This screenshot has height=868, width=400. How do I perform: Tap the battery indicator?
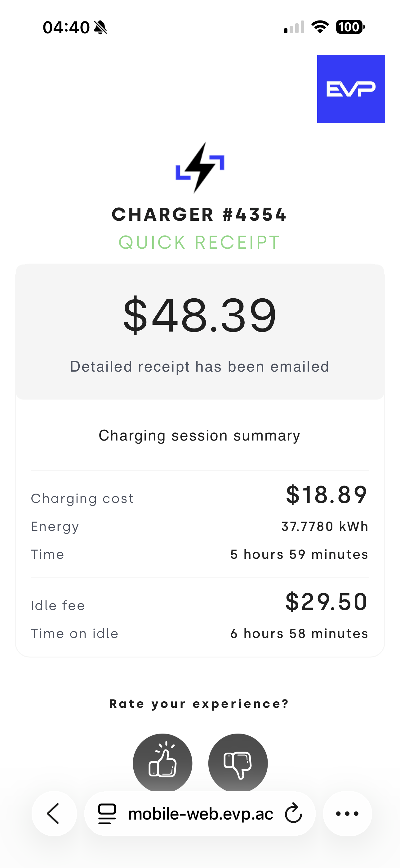(350, 27)
